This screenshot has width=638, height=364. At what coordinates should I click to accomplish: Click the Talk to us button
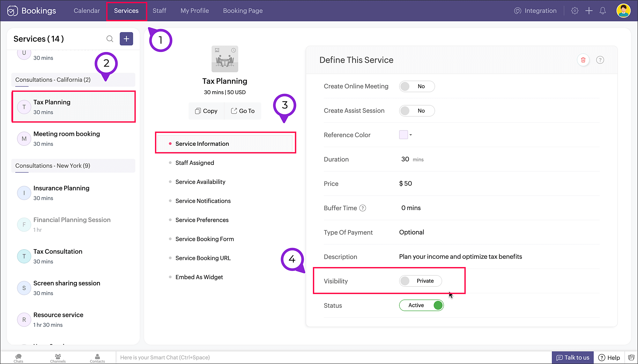point(573,358)
